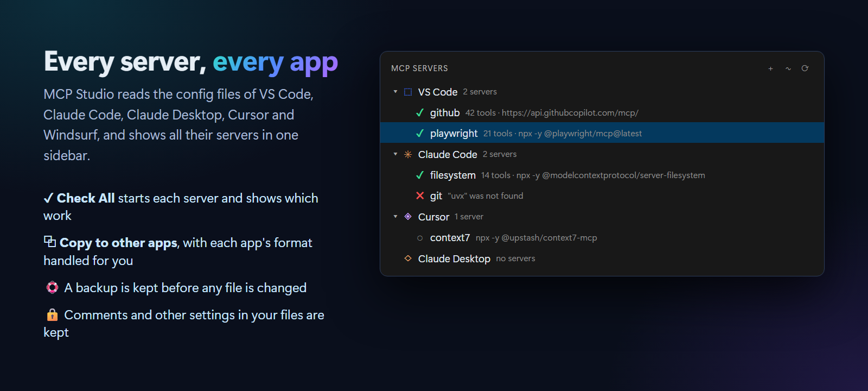
Task: Click the "uvx" was not found error text
Action: tap(486, 196)
